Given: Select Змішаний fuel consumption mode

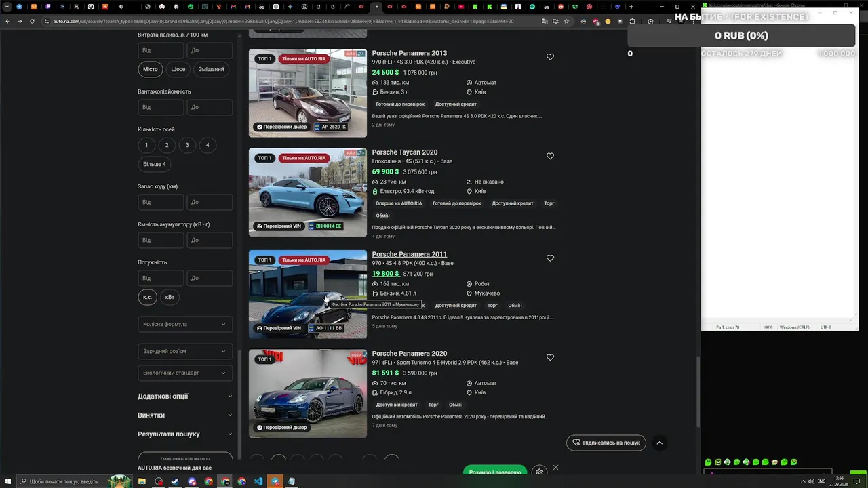Looking at the screenshot, I should pos(211,69).
